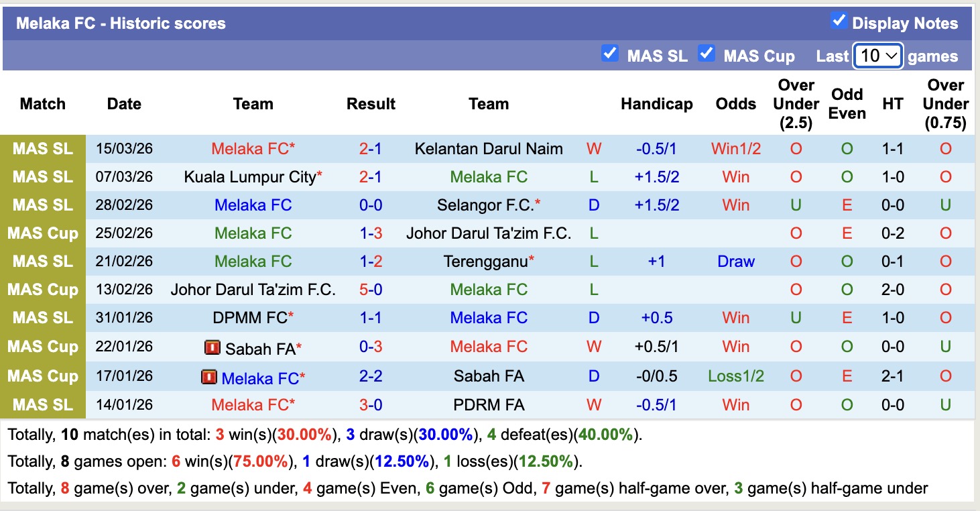Uncheck the Display Notes checkbox
Image resolution: width=980 pixels, height=511 pixels.
[839, 21]
